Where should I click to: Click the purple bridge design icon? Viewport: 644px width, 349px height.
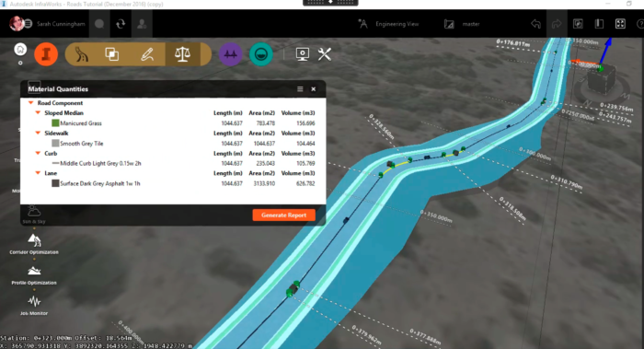point(230,54)
